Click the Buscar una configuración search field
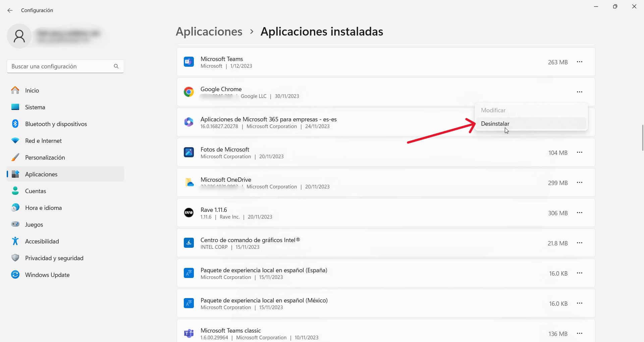 [x=65, y=66]
